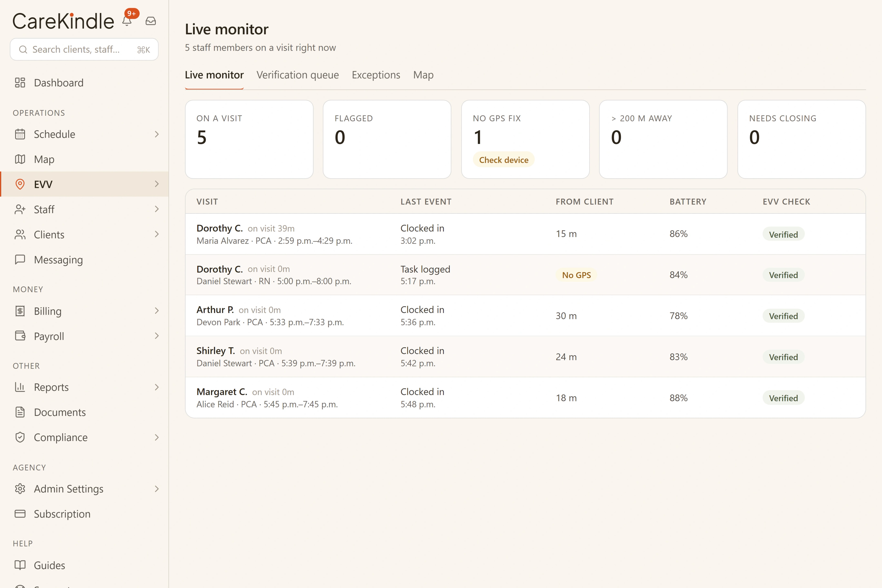
Task: Expand the EVV submenu chevron
Action: point(157,184)
